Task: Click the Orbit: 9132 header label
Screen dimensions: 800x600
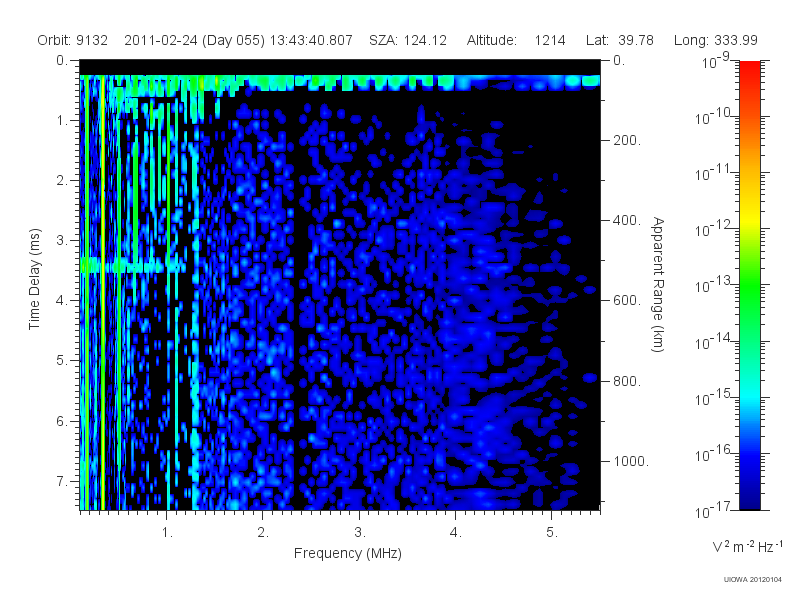Action: pyautogui.click(x=72, y=40)
